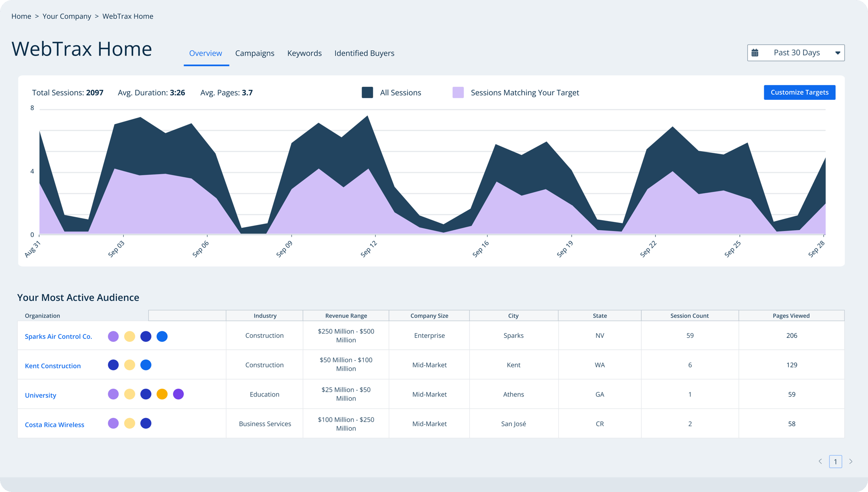Click the Avg. Duration 3:26 stat

[x=151, y=92]
